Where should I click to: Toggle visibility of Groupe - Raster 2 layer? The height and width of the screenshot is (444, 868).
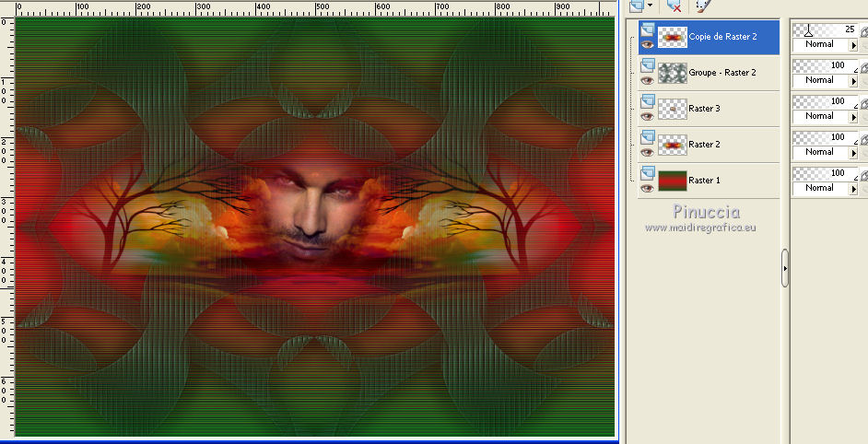(x=647, y=80)
